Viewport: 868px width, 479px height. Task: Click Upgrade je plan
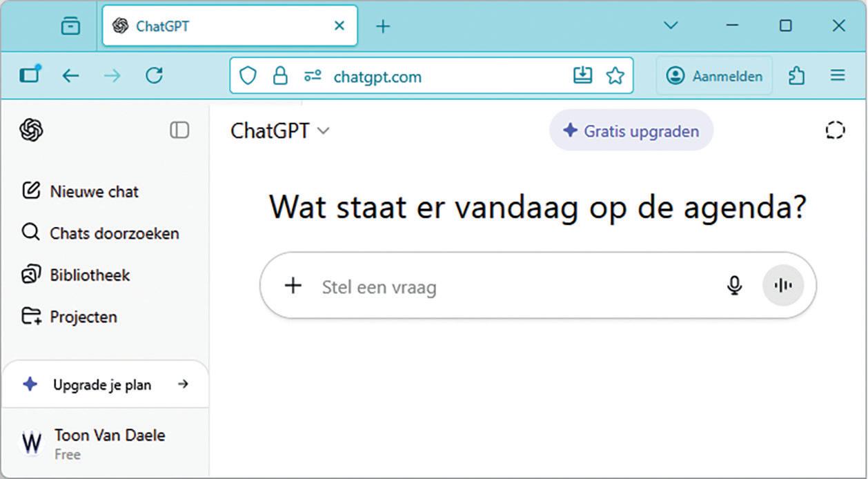[105, 384]
